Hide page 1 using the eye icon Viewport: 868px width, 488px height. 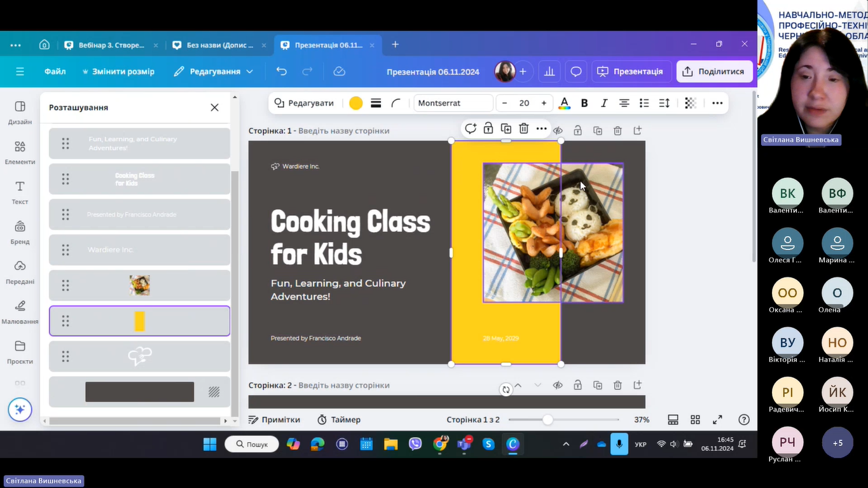[558, 130]
